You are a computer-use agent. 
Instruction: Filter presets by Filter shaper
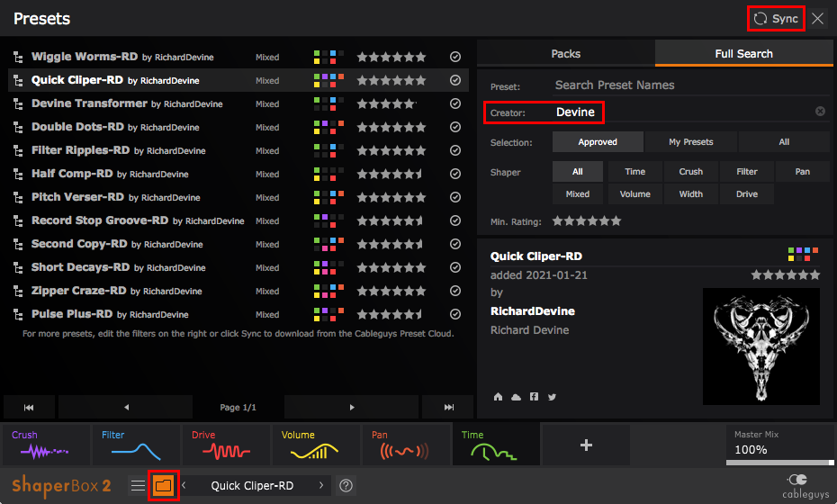coord(747,172)
